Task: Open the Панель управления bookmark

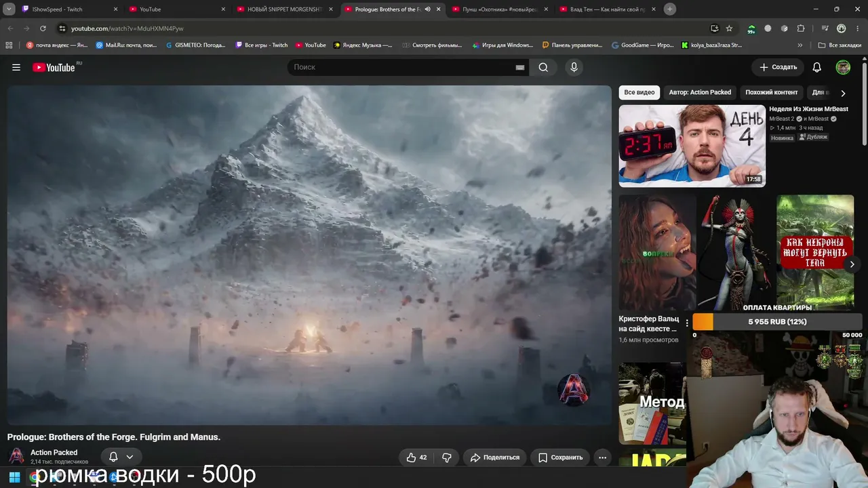Action: tap(572, 45)
